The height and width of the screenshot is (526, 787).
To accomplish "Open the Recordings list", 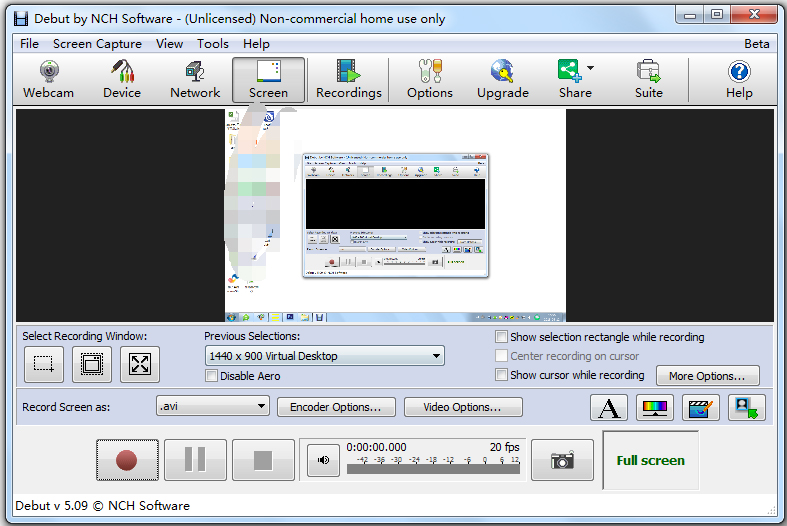I will (x=349, y=80).
